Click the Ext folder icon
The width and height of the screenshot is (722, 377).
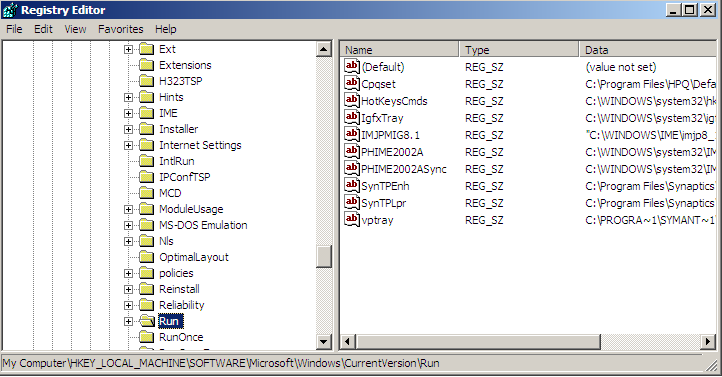146,49
